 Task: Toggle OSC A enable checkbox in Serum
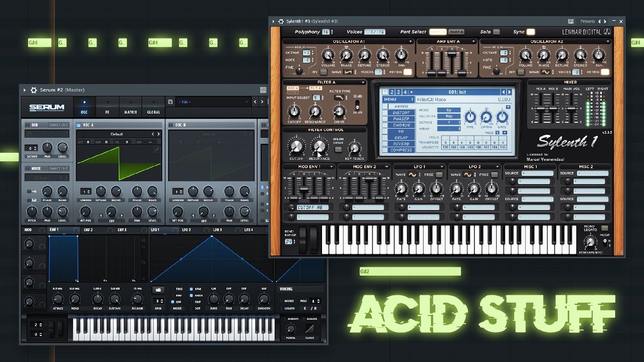click(x=78, y=125)
